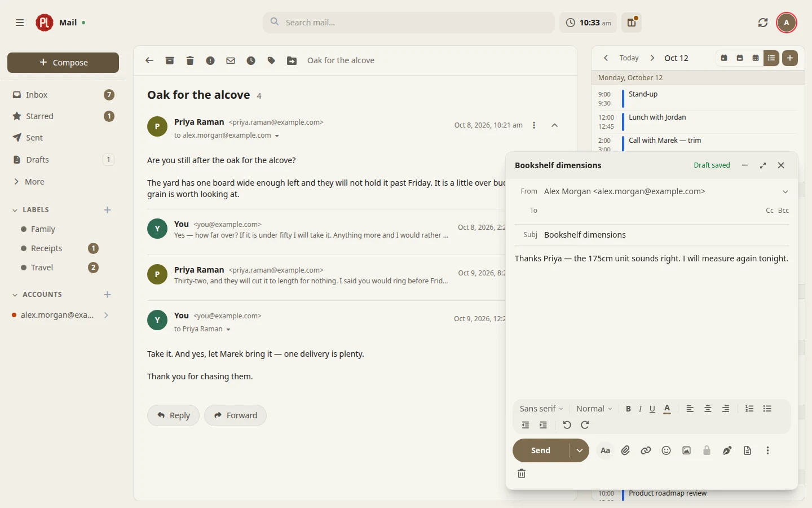Image resolution: width=812 pixels, height=508 pixels.
Task: Select the Travel label color dot
Action: coord(24,268)
